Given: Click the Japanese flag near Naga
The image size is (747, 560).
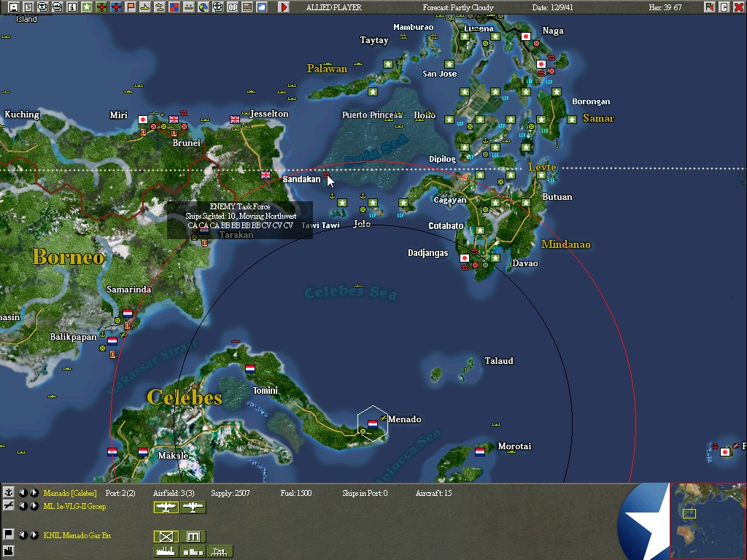Looking at the screenshot, I should (526, 36).
